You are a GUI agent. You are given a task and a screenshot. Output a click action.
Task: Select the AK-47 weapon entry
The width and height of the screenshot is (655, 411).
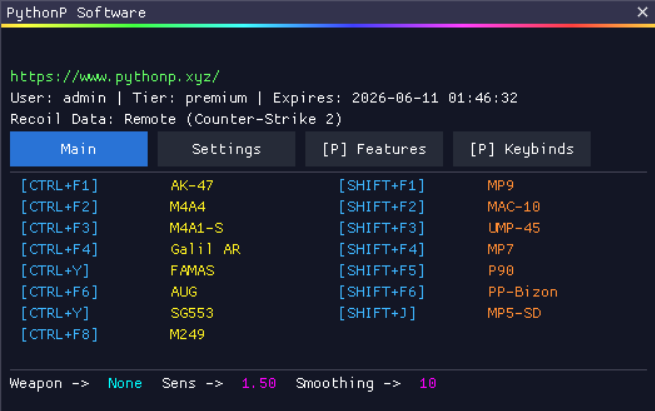click(192, 186)
